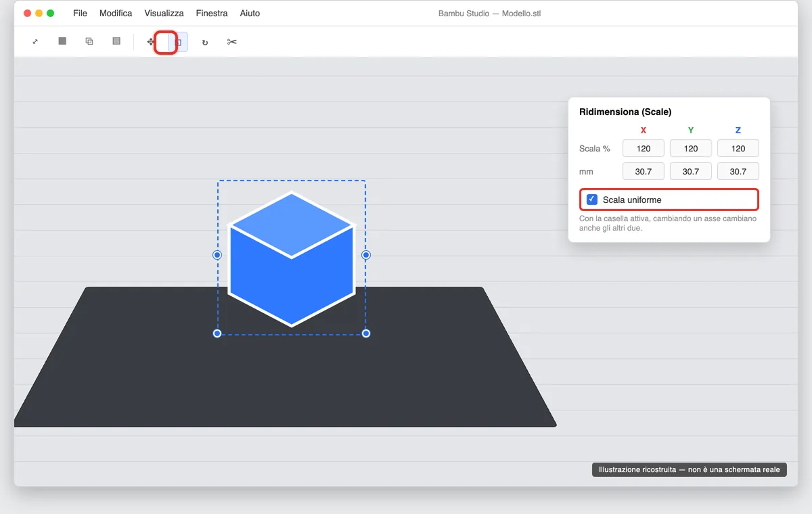Click the left middle handle of the selection box
Viewport: 812px width, 514px height.
pyautogui.click(x=217, y=255)
